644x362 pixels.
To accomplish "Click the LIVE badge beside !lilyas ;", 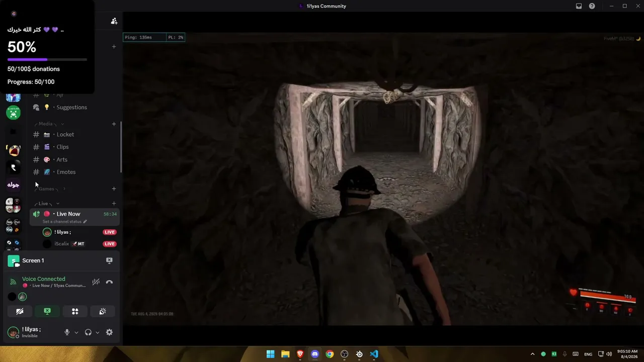I will (110, 232).
